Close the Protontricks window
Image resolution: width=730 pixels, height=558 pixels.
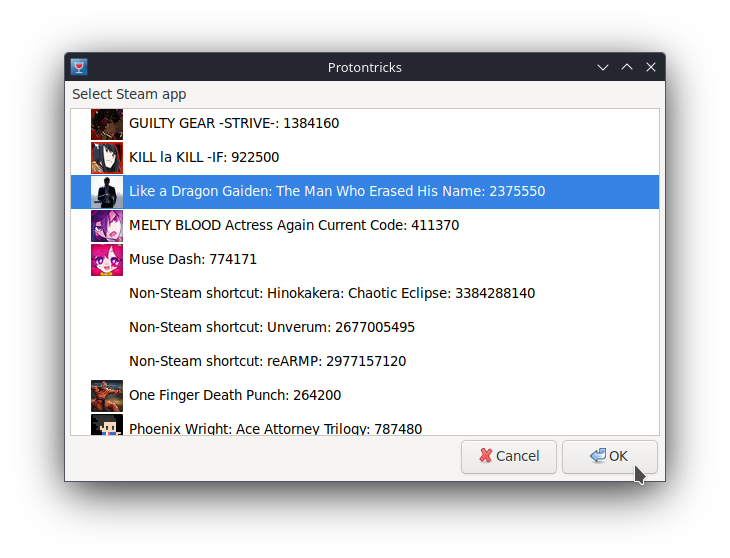pyautogui.click(x=651, y=67)
